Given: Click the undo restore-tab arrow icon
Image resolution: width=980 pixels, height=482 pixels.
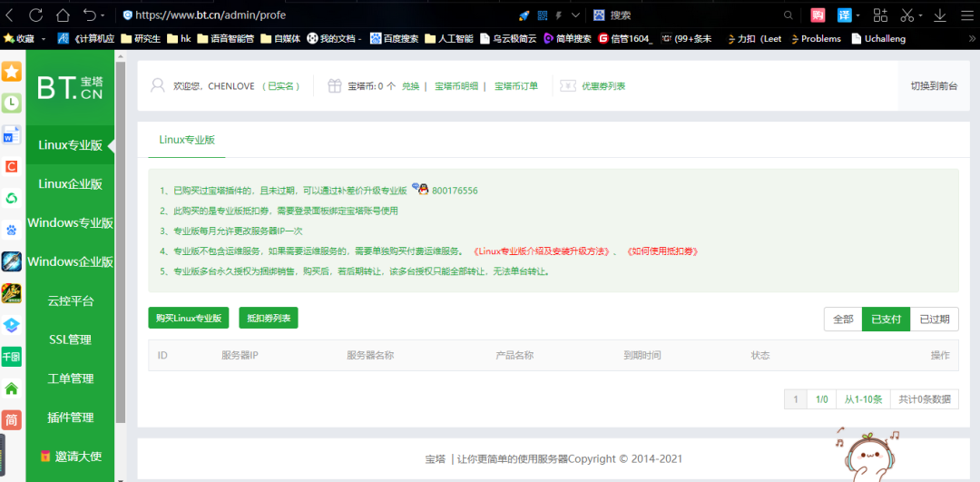Looking at the screenshot, I should point(89,15).
